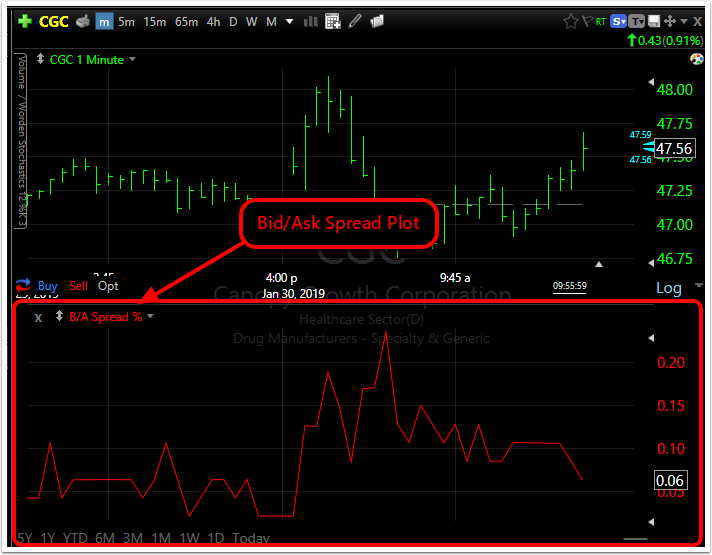Open the add-indicator calendar grid icon
Screen dimensions: 712x555
point(333,21)
